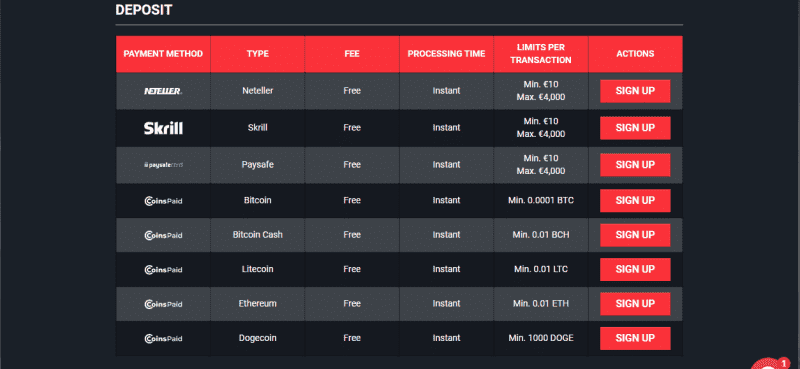
Task: Click the Processing Time column header
Action: [x=446, y=54]
